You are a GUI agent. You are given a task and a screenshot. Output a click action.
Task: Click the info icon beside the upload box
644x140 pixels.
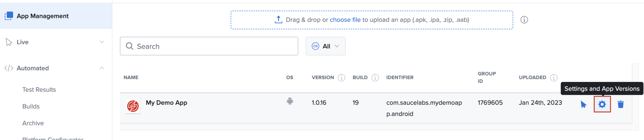click(525, 19)
